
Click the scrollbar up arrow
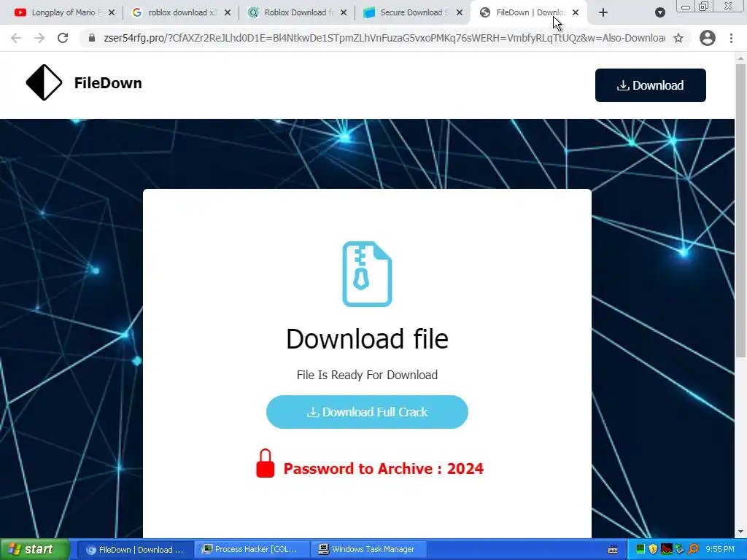pyautogui.click(x=740, y=58)
